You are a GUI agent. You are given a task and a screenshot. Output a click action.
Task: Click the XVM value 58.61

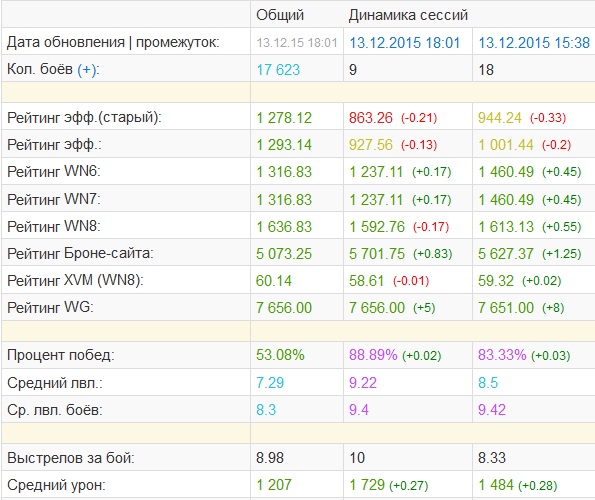367,281
